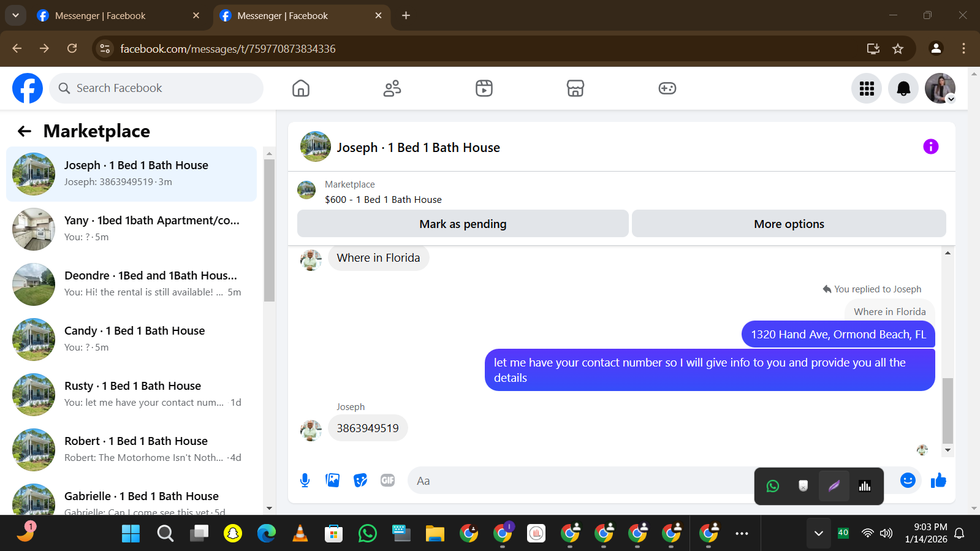
Task: Open Robert 1 Bed 1 Bath House conversation
Action: tap(132, 450)
